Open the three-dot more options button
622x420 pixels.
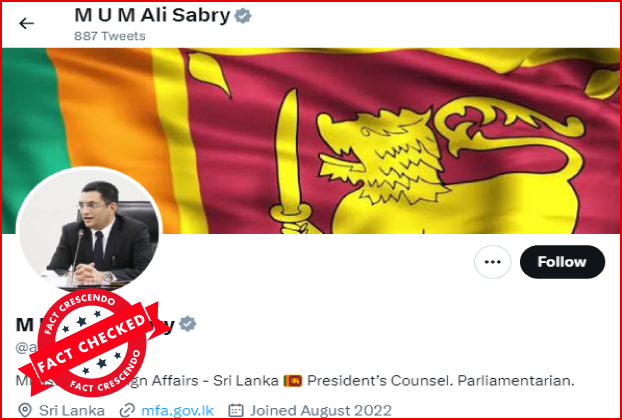coord(493,262)
